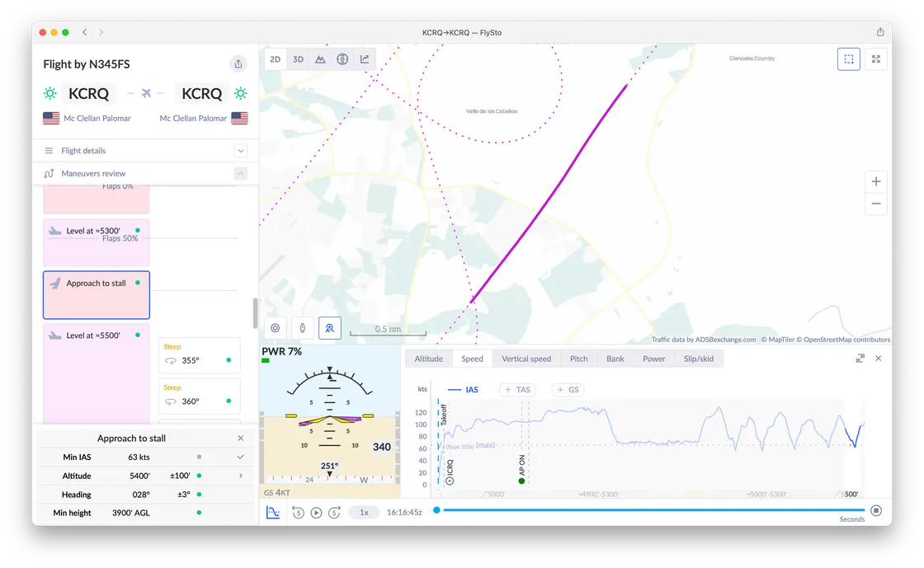Click the sun icon beside departure KCRQ

click(50, 93)
